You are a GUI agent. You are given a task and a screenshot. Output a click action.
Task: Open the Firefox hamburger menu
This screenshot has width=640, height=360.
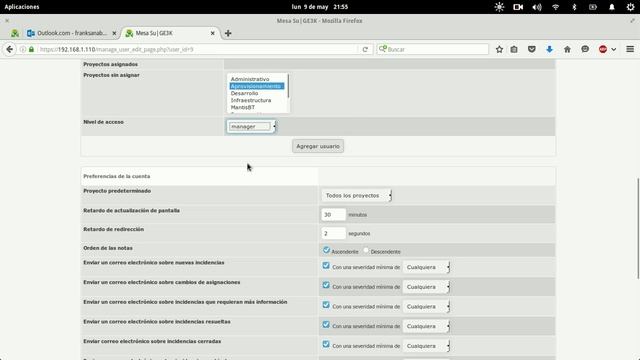coord(630,49)
